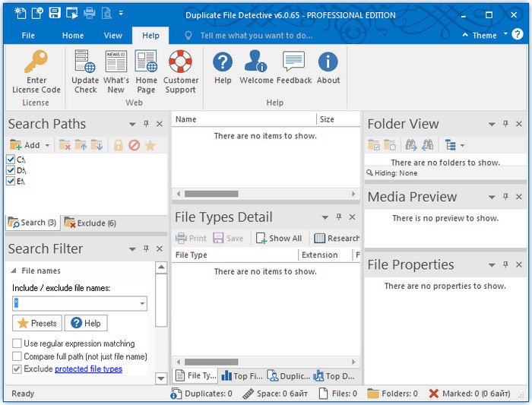The height and width of the screenshot is (405, 532).
Task: Click the Presets button
Action: 37,323
